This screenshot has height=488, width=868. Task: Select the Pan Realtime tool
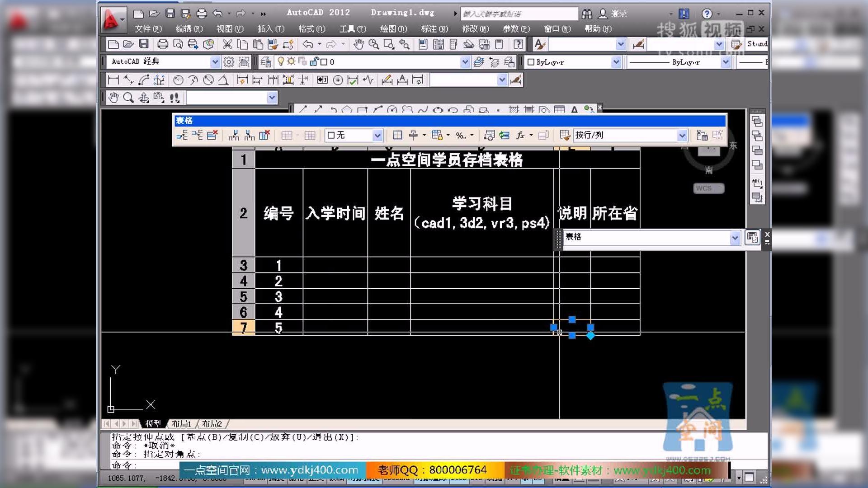(x=358, y=44)
